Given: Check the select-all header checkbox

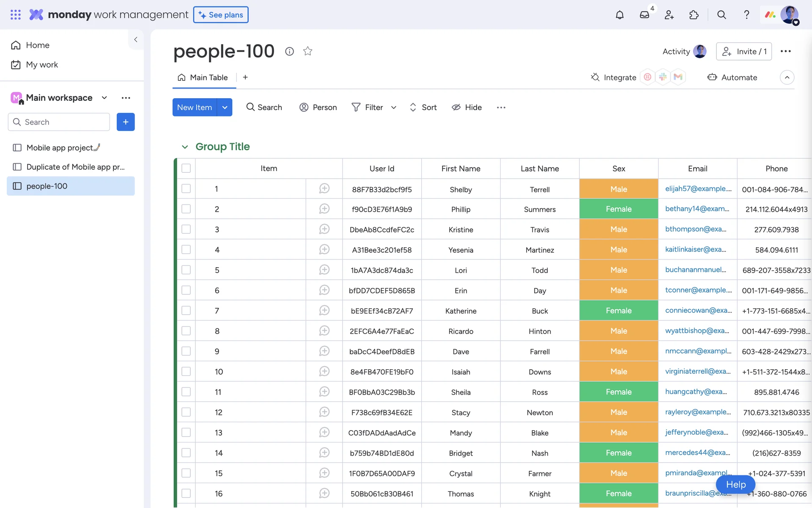Looking at the screenshot, I should point(186,168).
